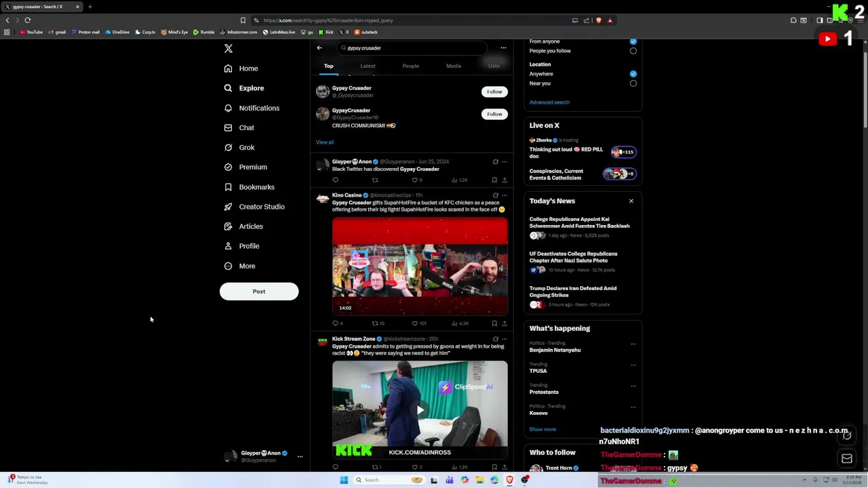The image size is (868, 488).
Task: Open account switcher menu for Gloyper Anon
Action: pyautogui.click(x=300, y=456)
